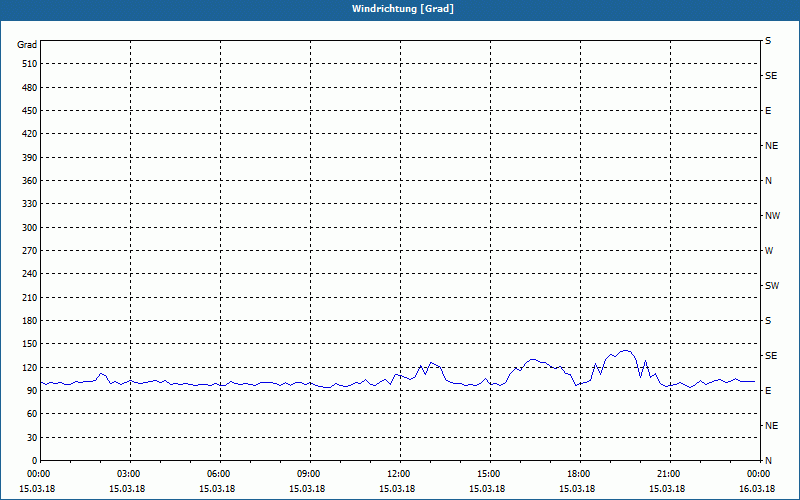
Task: Click the E compass label on the 90 gridline
Action: pos(768,391)
